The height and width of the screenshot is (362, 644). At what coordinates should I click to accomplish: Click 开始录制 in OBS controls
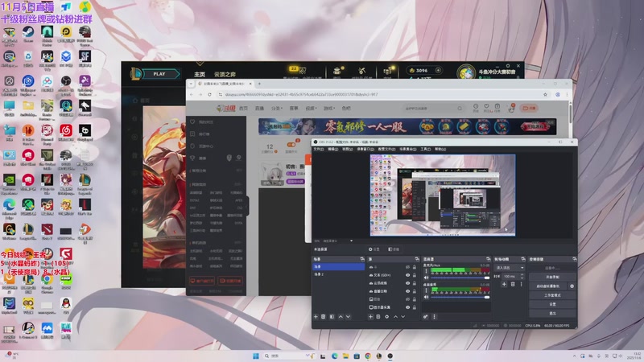[552, 277]
